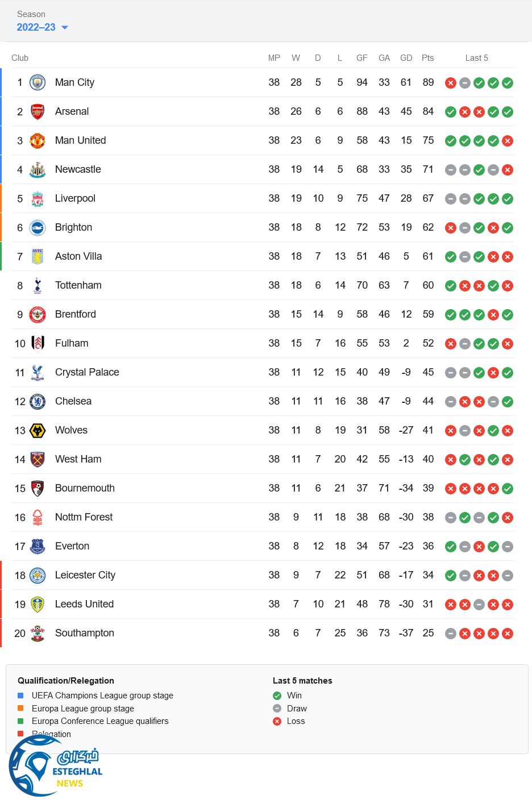Click the Newcastle club crest

tap(38, 170)
